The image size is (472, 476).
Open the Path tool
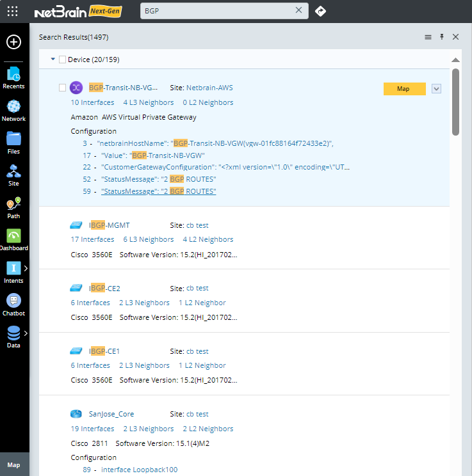pos(13,208)
